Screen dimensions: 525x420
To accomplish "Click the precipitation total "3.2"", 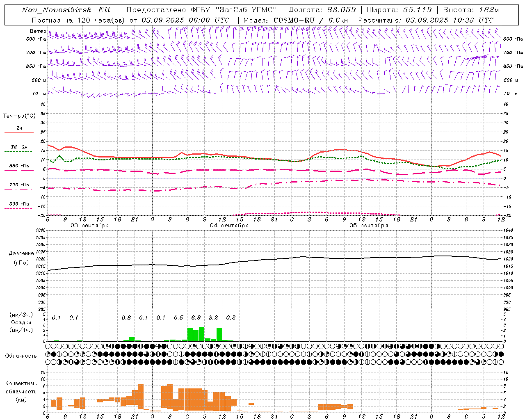I will (x=213, y=318).
